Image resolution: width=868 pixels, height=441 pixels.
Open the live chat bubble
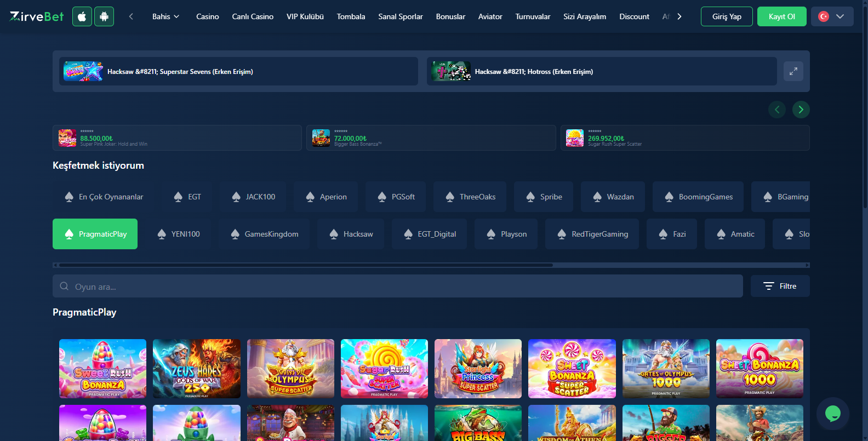coord(833,414)
